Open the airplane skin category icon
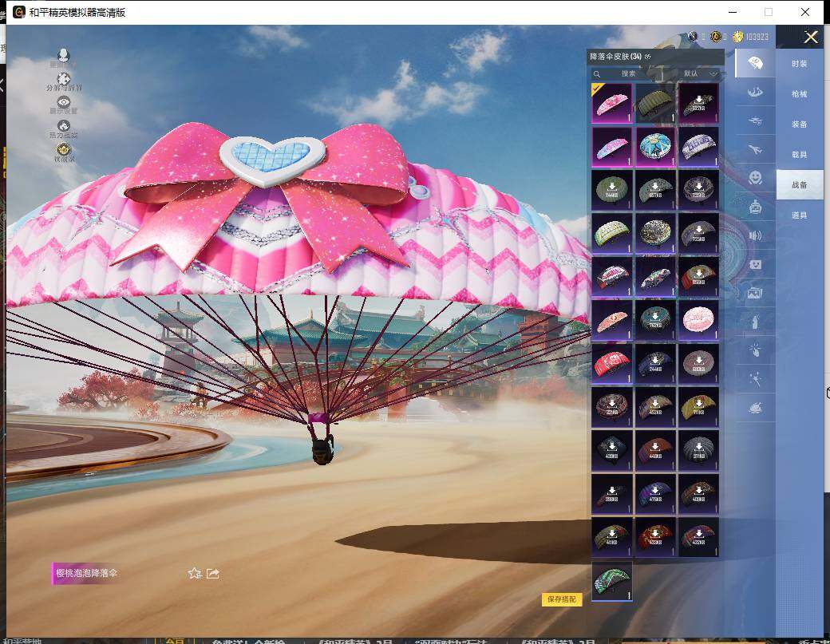 click(755, 150)
